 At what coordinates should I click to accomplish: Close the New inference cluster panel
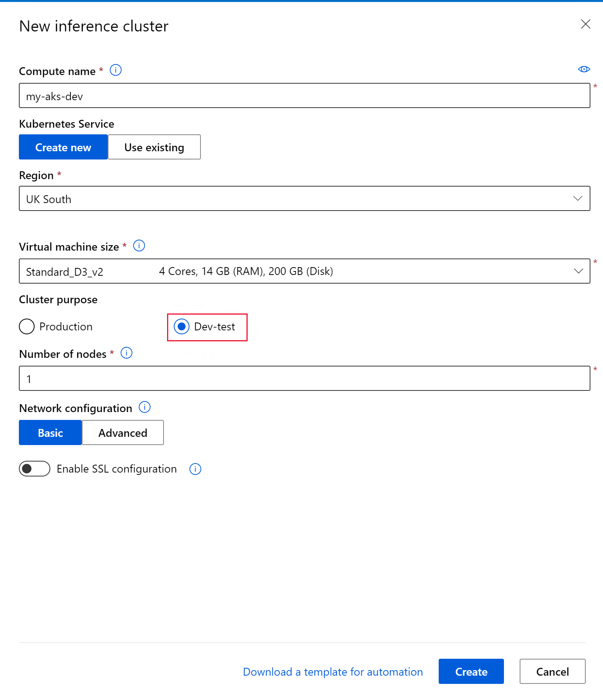coord(585,24)
